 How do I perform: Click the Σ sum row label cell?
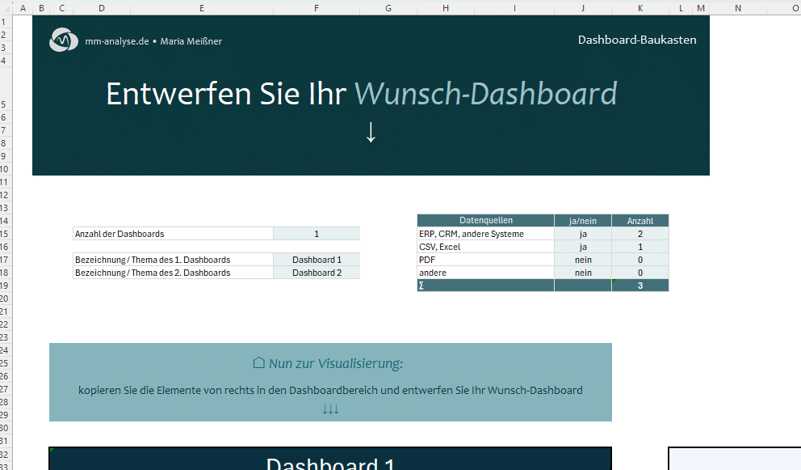(x=486, y=285)
